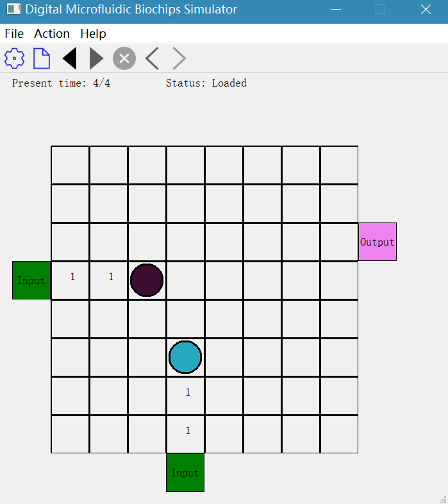
Task: Click the Present time: 4/4 label
Action: (x=61, y=83)
